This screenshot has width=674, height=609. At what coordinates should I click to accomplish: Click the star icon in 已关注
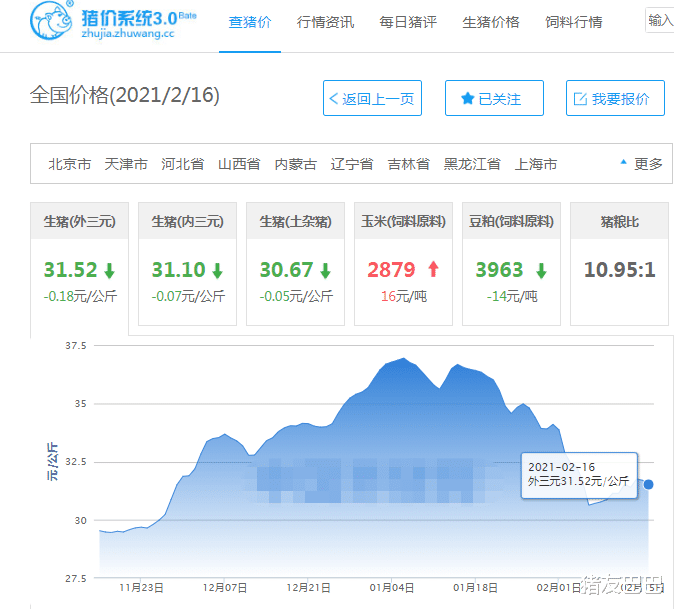pos(468,99)
